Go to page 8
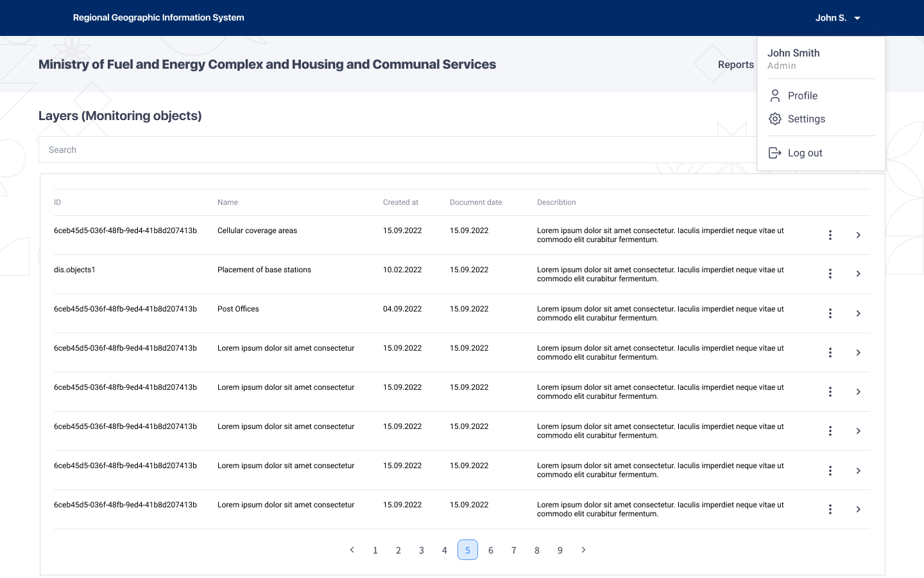924x578 pixels. (x=537, y=550)
